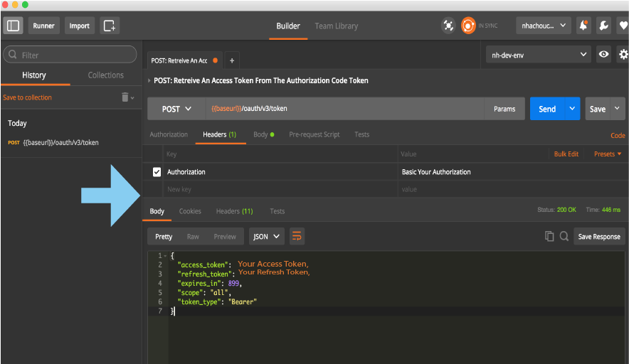Image resolution: width=629 pixels, height=364 pixels.
Task: Click the Save Response button
Action: click(x=598, y=237)
